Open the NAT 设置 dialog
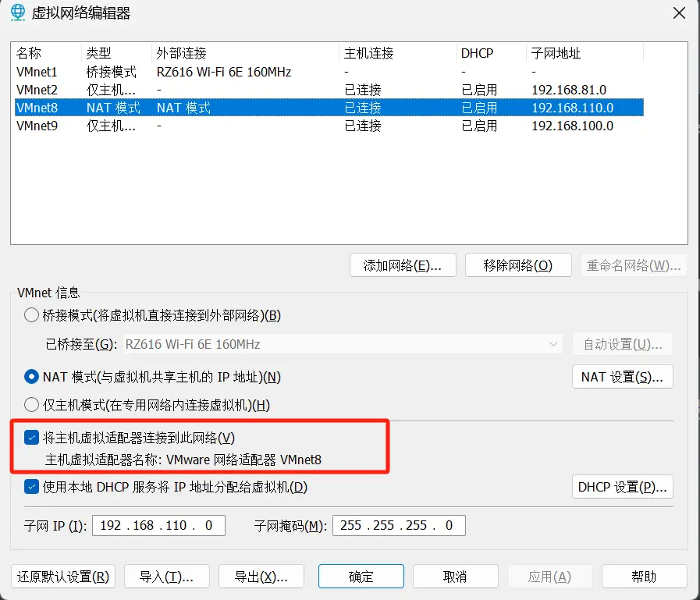Image resolution: width=700 pixels, height=600 pixels. point(621,377)
